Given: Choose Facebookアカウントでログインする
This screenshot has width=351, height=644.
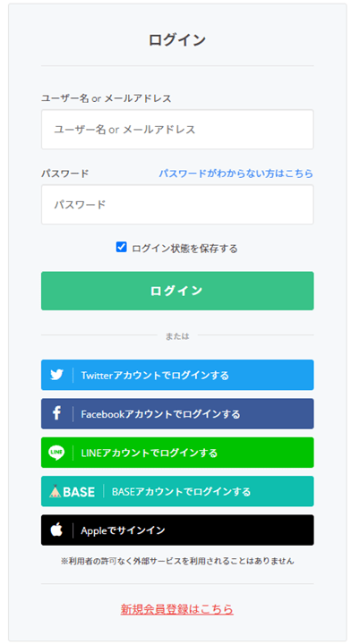Looking at the screenshot, I should 177,413.
